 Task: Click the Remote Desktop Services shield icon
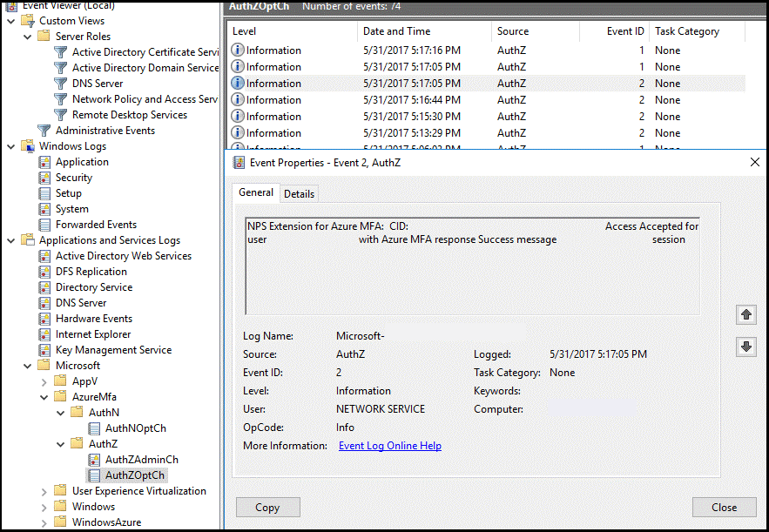click(x=60, y=114)
